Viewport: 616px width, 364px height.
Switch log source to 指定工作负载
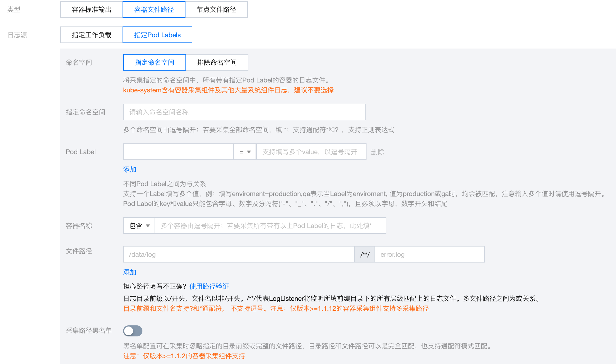pyautogui.click(x=91, y=35)
